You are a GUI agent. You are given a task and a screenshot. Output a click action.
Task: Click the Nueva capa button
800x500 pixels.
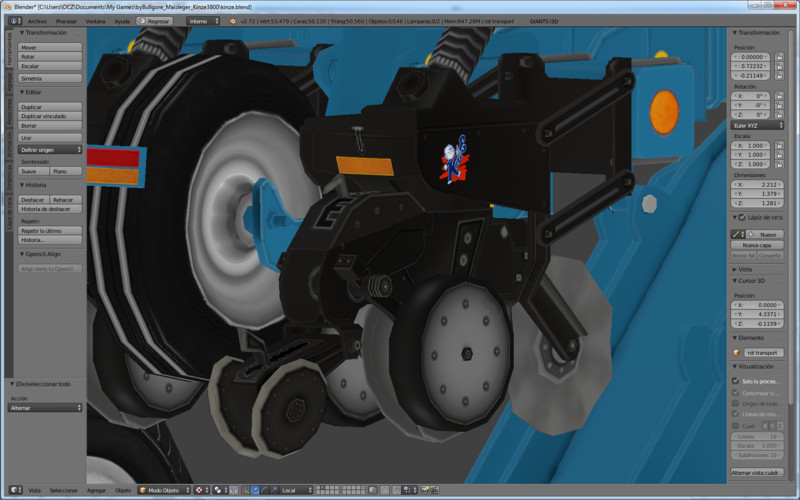[x=758, y=245]
